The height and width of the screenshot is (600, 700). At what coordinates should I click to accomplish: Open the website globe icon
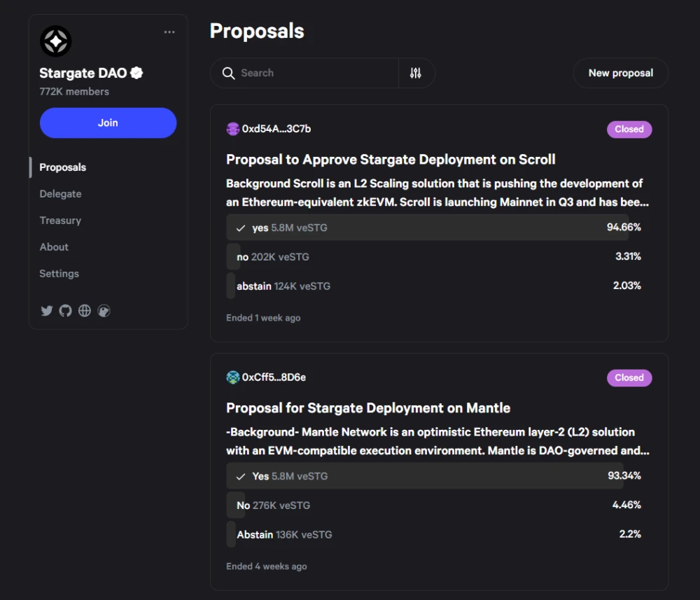coord(85,311)
